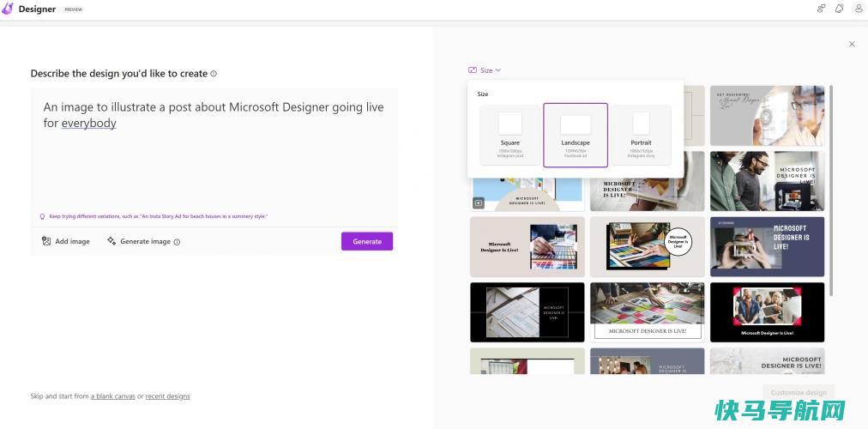
Task: Select the dark blue Microsoft Designer Is Live design
Action: (x=768, y=247)
